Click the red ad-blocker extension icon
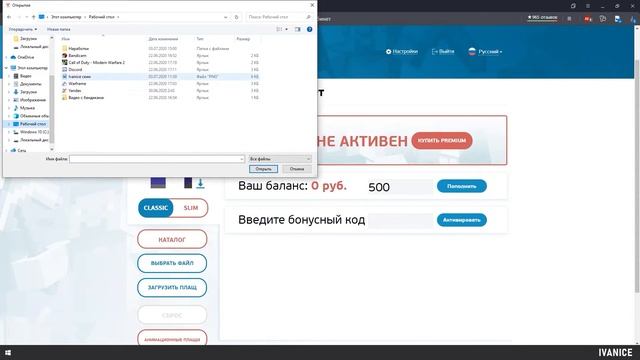The width and height of the screenshot is (640, 360). click(587, 19)
